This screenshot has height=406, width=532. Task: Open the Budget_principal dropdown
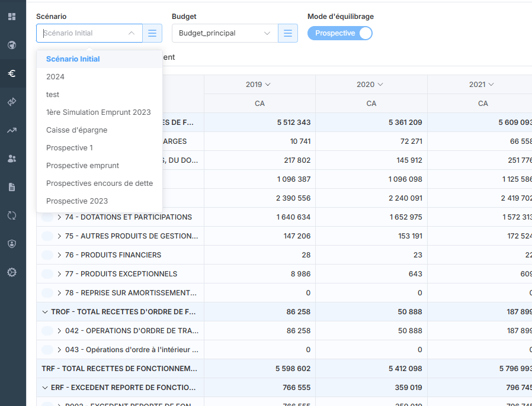[225, 33]
